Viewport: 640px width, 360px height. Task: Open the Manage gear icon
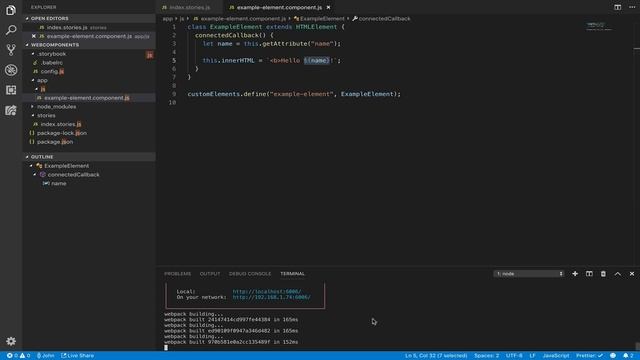[11, 341]
